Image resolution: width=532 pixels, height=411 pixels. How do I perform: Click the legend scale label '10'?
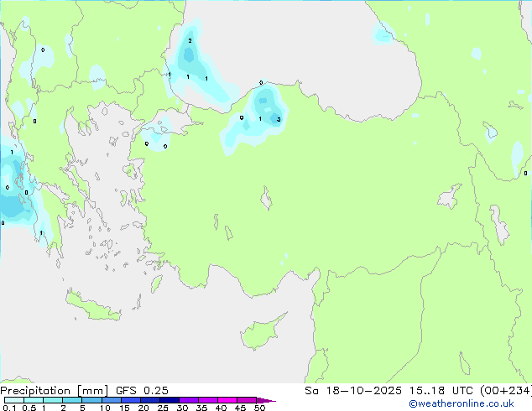[x=105, y=408]
